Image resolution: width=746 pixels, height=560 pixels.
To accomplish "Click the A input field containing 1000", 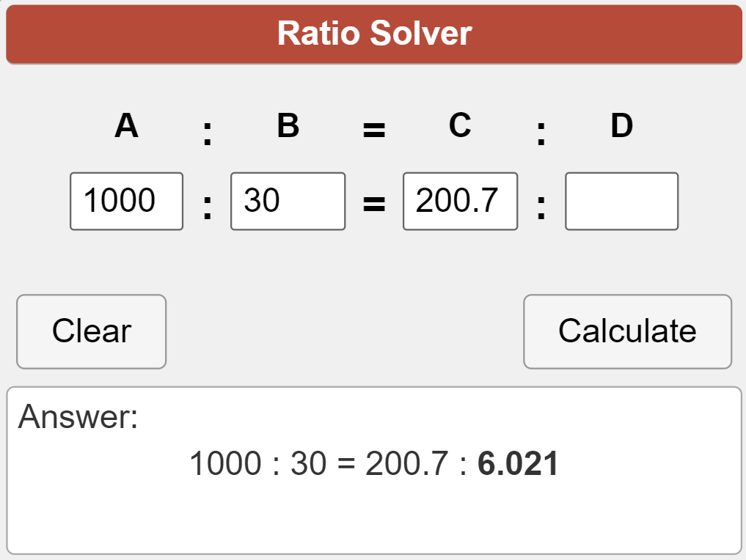I will (126, 201).
